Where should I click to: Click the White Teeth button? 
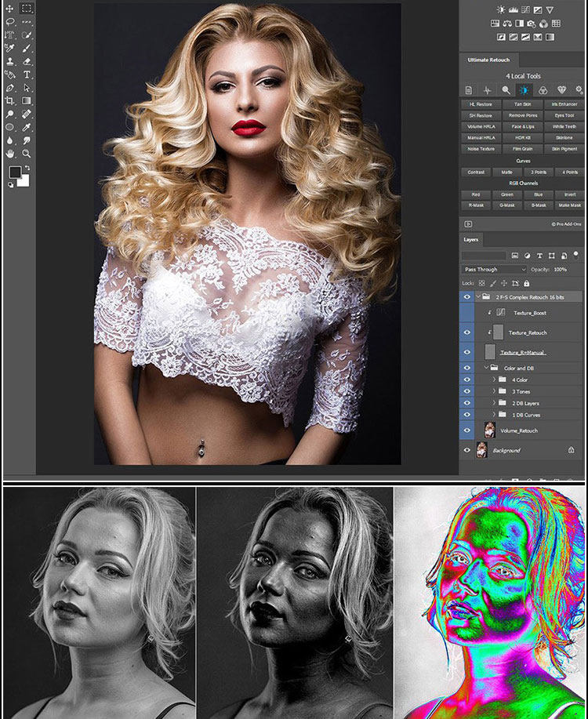coord(564,126)
